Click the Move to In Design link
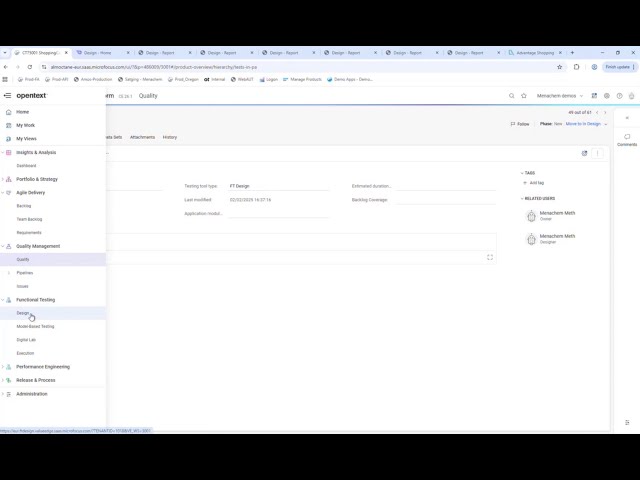Screen dimensions: 640x480 583,124
